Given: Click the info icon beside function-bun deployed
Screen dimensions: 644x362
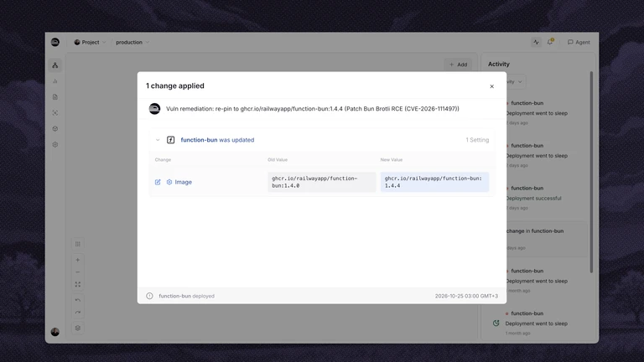Looking at the screenshot, I should coord(149,296).
